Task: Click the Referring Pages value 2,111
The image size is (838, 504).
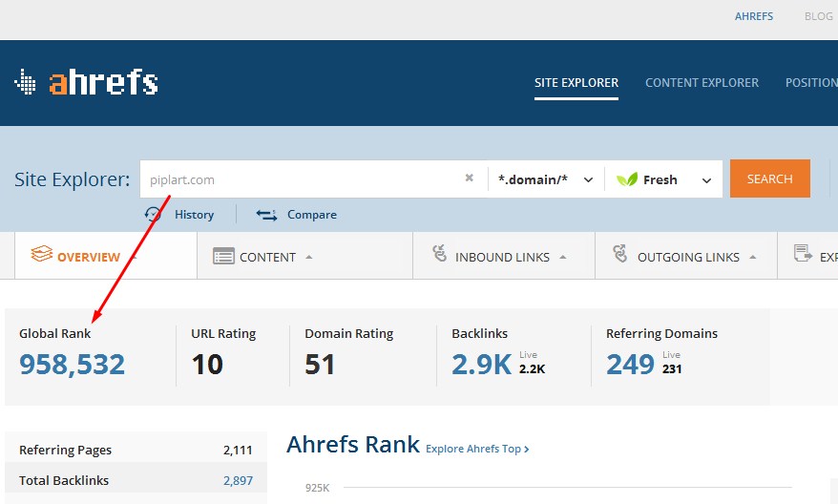Action: tap(238, 450)
